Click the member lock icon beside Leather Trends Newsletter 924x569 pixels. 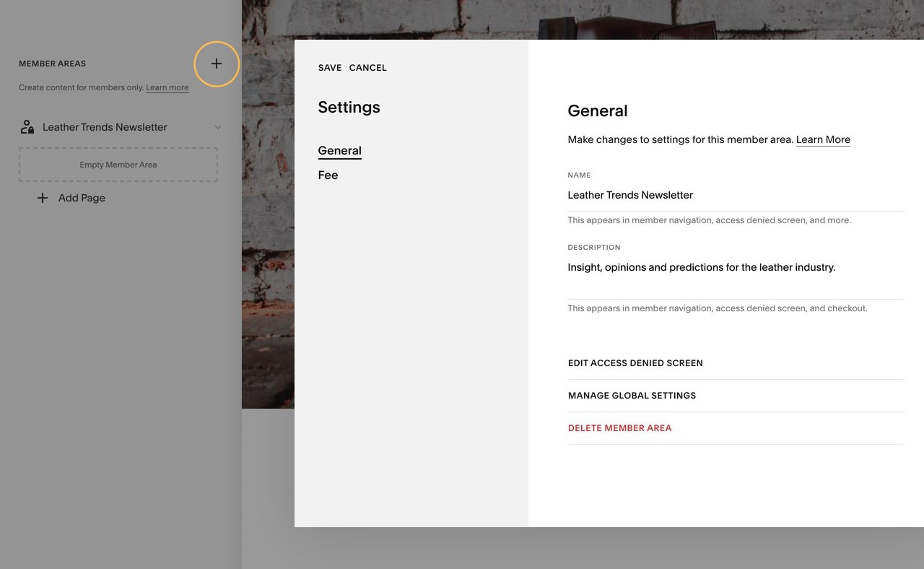tap(27, 126)
